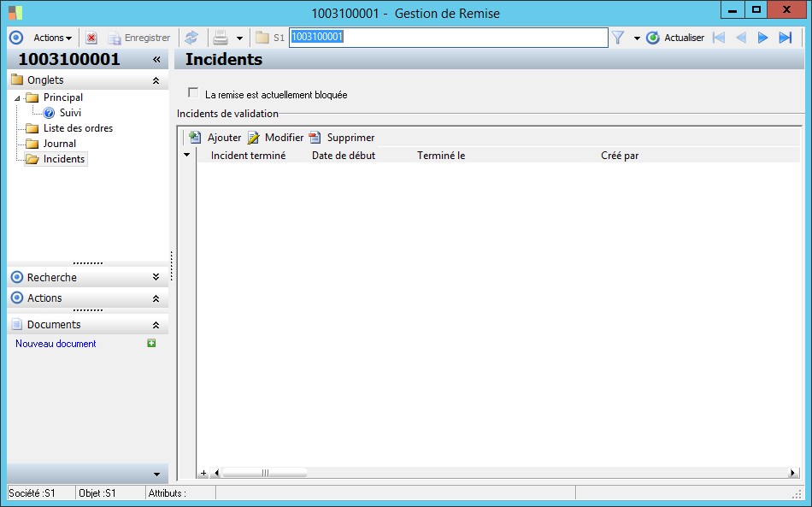Viewport: 812px width, 507px height.
Task: Click the 1003100001 search field
Action: pos(449,38)
